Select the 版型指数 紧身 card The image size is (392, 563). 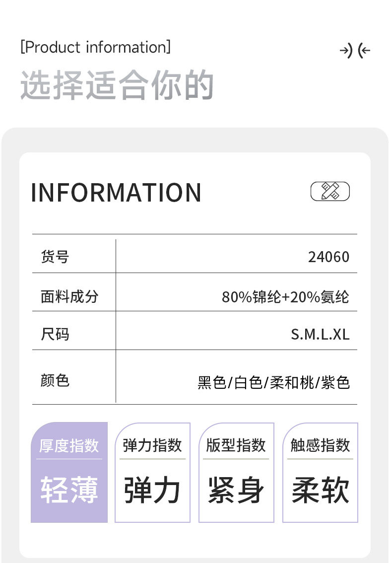pyautogui.click(x=236, y=472)
